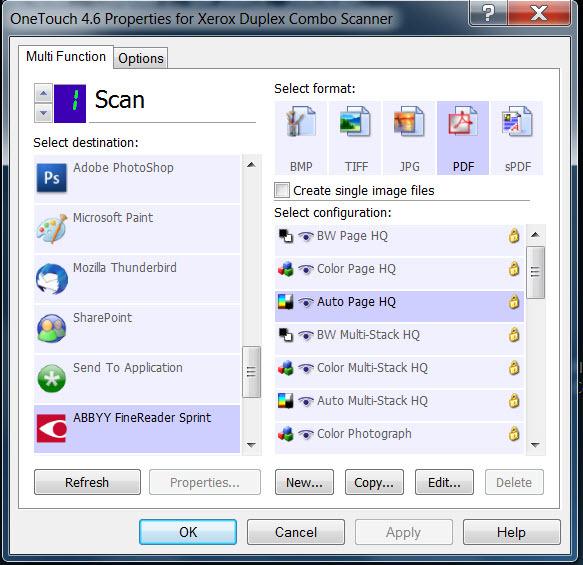Viewport: 583px width, 565px height.
Task: Switch to the Options tab
Action: pyautogui.click(x=141, y=58)
